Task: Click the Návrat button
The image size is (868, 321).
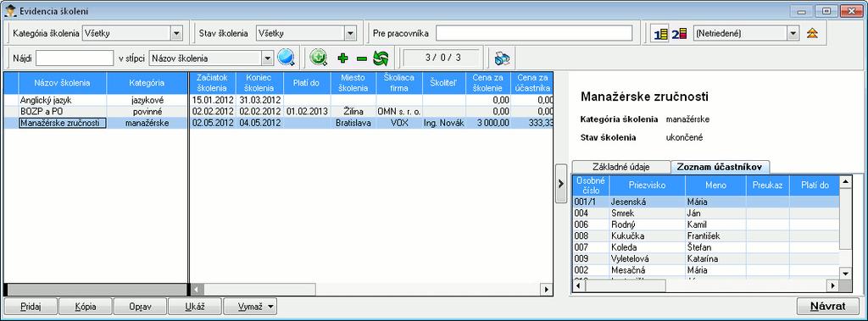Action: 827,306
